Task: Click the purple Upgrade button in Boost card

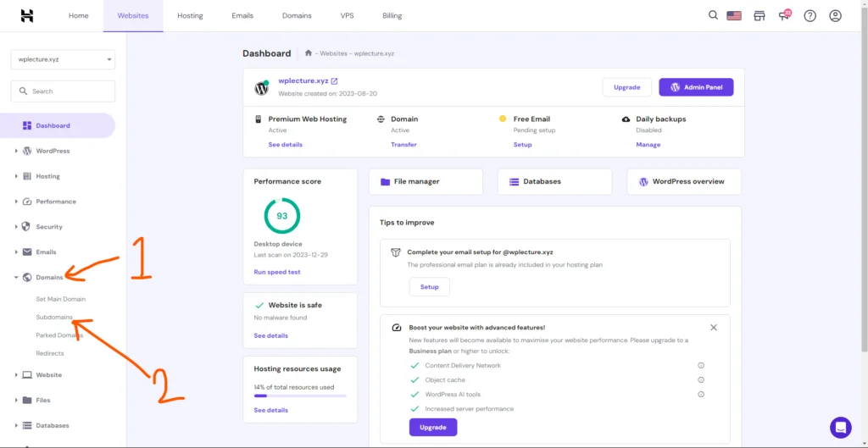Action: pos(433,428)
